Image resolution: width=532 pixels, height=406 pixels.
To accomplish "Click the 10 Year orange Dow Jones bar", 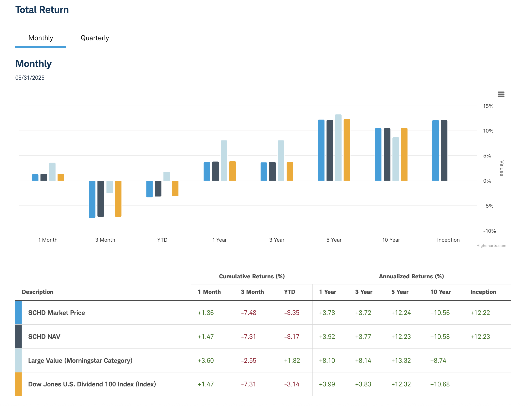I will click(x=404, y=154).
